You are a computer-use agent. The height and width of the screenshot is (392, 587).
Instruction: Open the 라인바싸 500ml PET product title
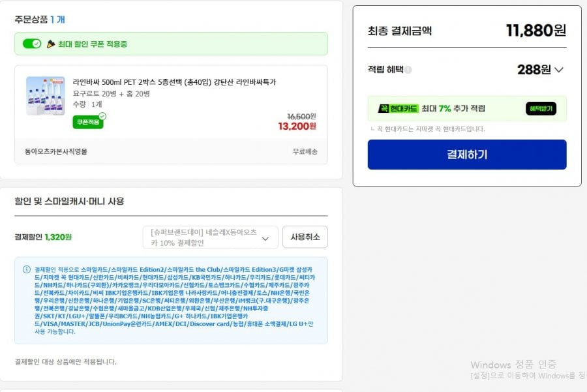(174, 82)
